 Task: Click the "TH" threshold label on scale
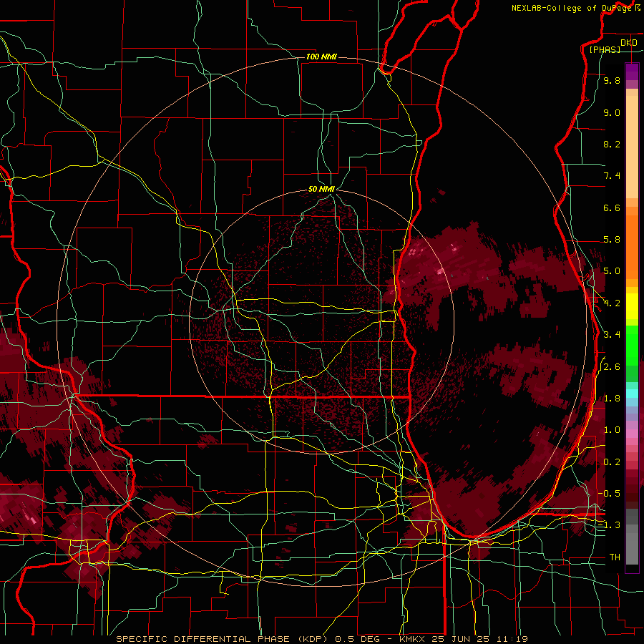coord(615,557)
